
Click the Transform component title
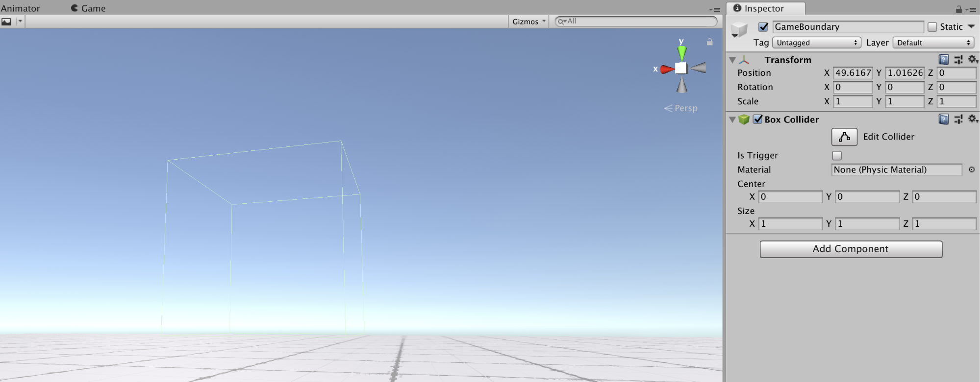788,60
